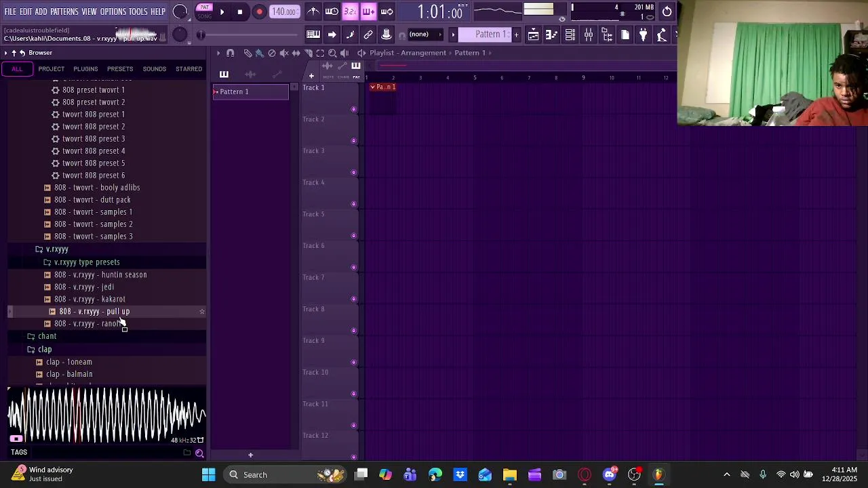Open File Explorer from taskbar
Screen dimensions: 868x488
point(509,474)
